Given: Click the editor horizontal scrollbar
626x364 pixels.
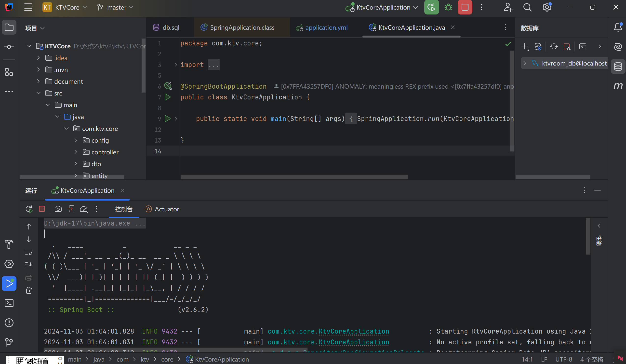Looking at the screenshot, I should 294,177.
